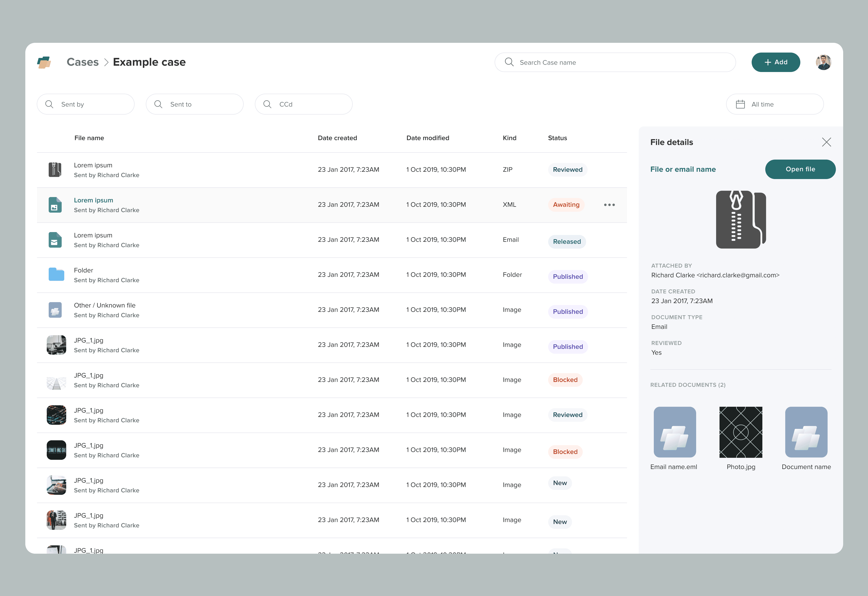
Task: Click the app logo in top left corner
Action: point(45,62)
